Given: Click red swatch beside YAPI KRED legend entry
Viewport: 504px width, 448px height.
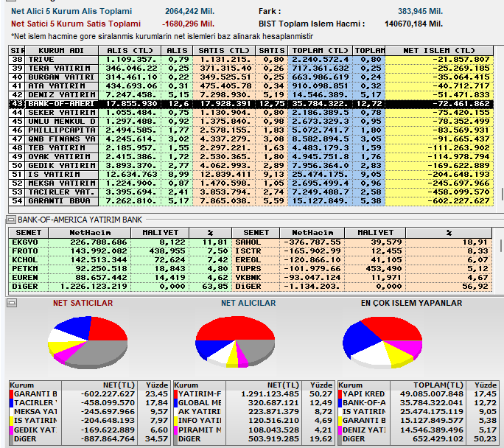Looking at the screenshot, I should (x=340, y=393).
